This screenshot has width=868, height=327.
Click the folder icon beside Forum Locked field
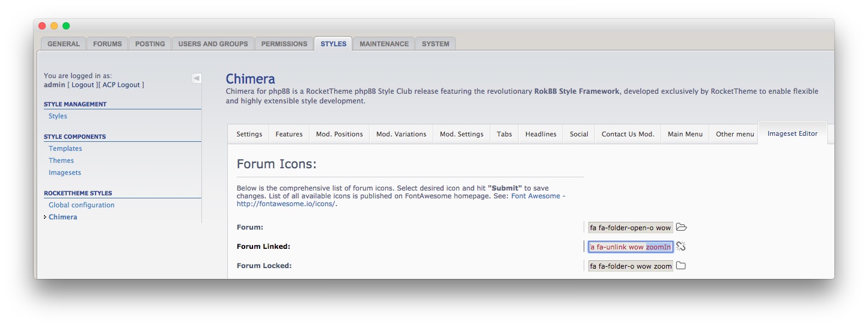pyautogui.click(x=681, y=266)
